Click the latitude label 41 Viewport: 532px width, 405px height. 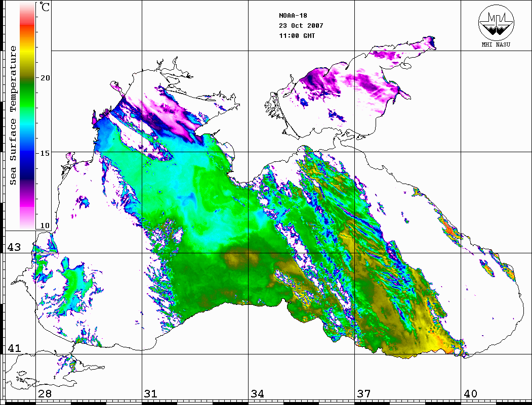14,348
